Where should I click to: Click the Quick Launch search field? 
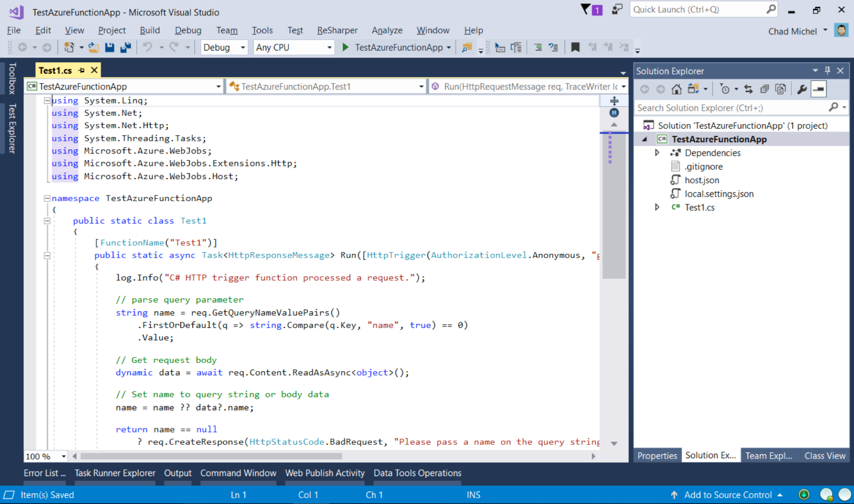click(703, 9)
